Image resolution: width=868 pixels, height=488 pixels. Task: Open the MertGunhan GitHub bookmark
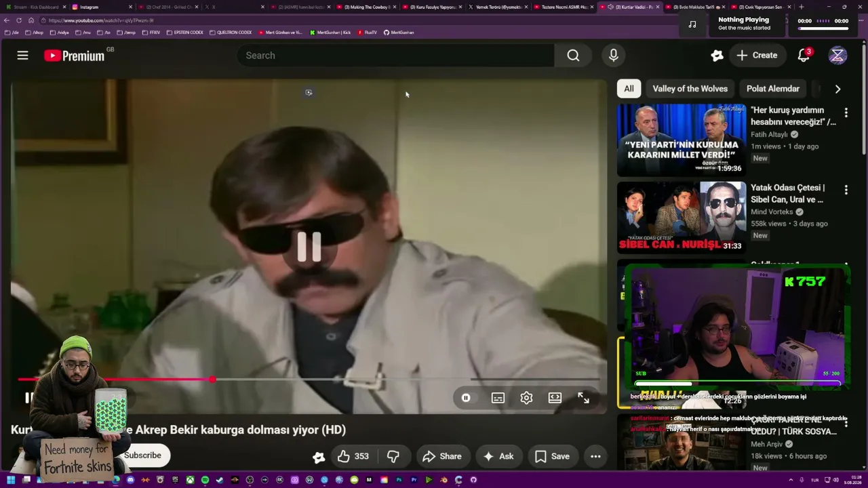click(x=399, y=33)
